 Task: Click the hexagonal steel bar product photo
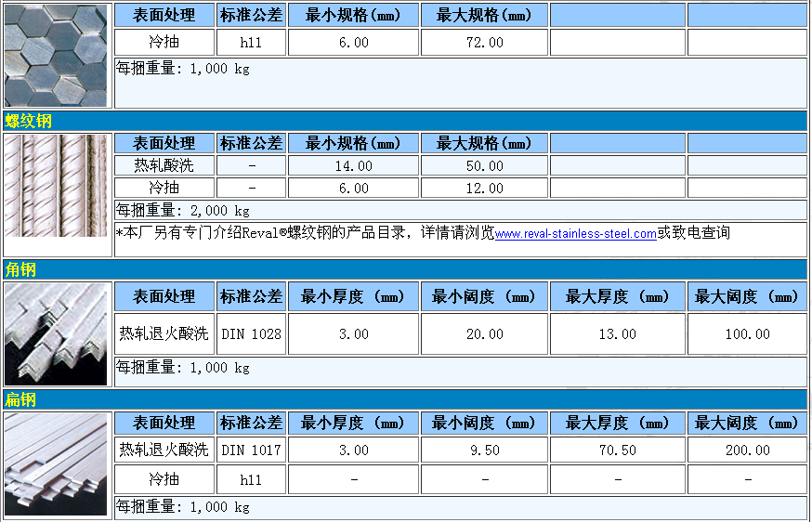point(56,56)
